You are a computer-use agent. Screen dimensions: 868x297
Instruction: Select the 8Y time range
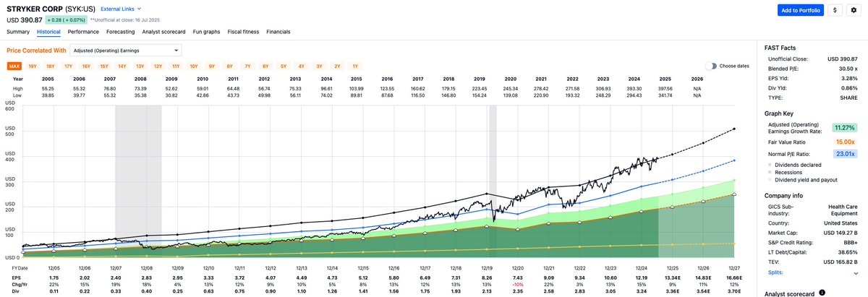point(229,66)
